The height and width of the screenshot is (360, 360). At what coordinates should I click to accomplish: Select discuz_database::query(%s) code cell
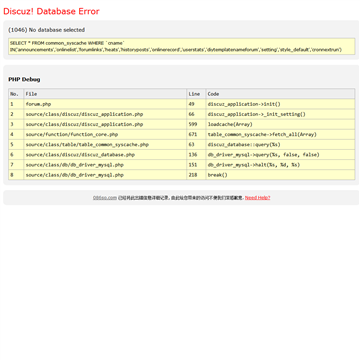[280, 145]
